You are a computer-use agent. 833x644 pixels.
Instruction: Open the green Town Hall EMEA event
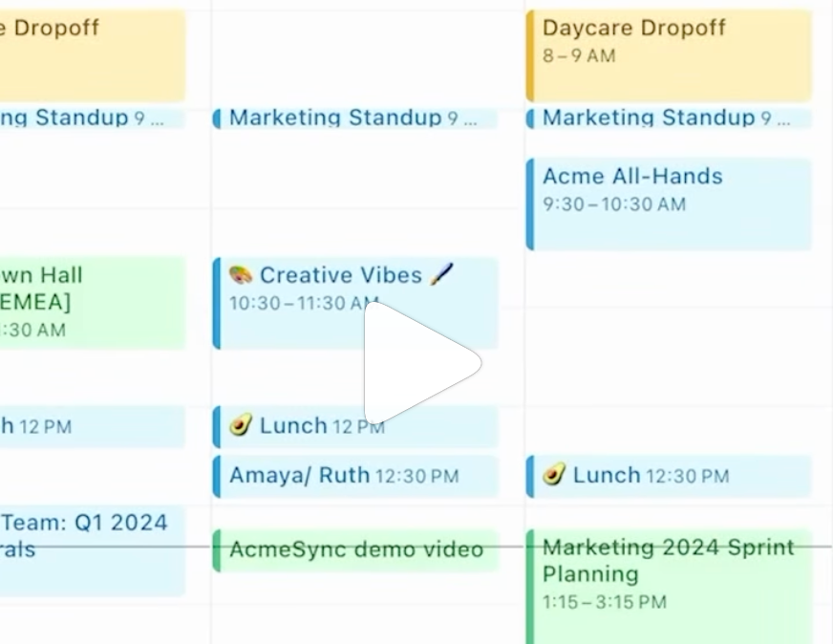tap(93, 304)
